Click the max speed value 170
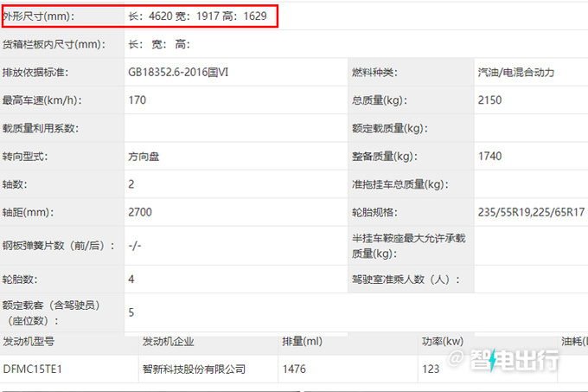 click(137, 100)
